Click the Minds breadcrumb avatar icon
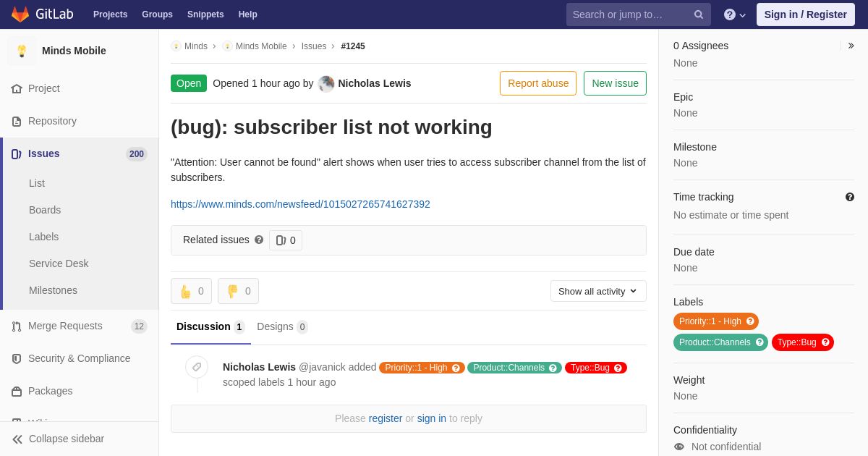This screenshot has width=868, height=456. point(176,46)
